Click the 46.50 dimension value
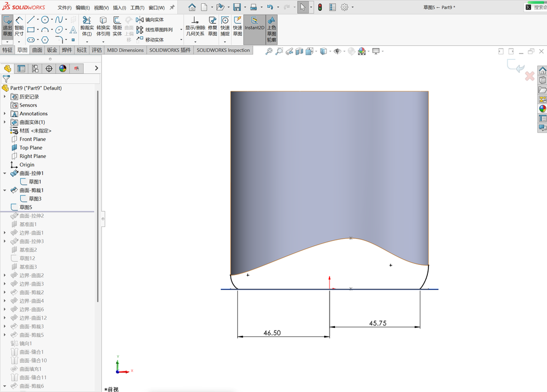Image resolution: width=547 pixels, height=392 pixels. (272, 333)
